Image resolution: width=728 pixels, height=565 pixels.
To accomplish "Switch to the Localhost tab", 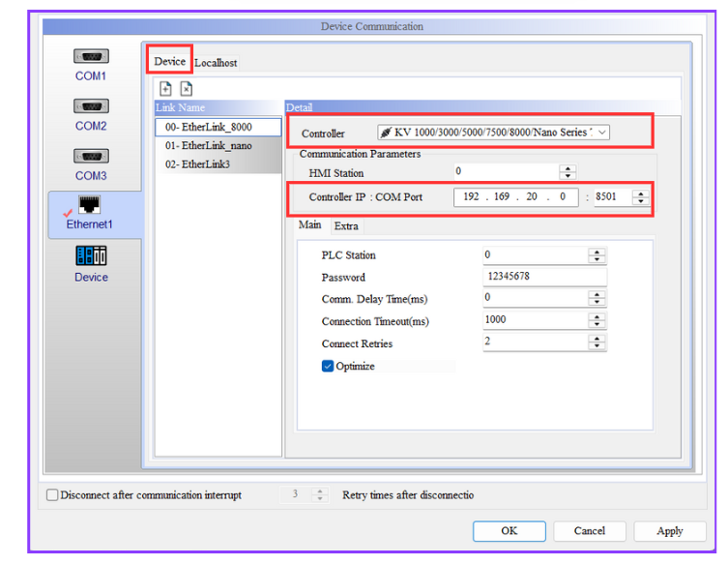I will [216, 63].
